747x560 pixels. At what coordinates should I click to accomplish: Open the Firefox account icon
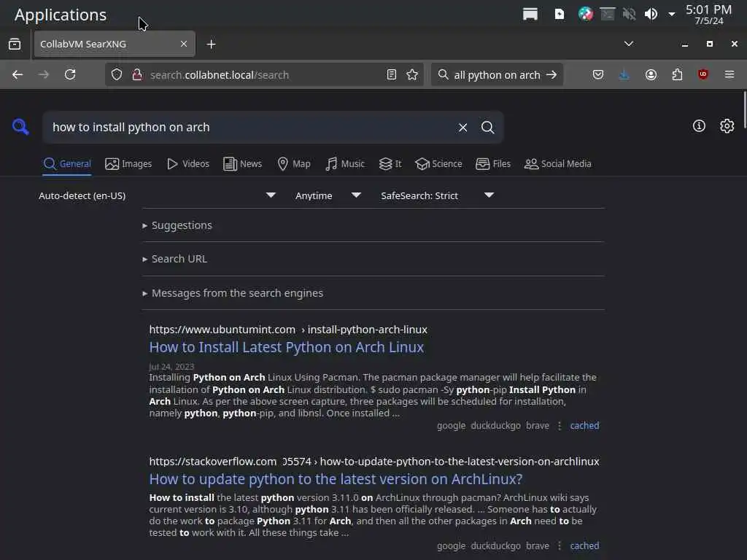point(651,75)
